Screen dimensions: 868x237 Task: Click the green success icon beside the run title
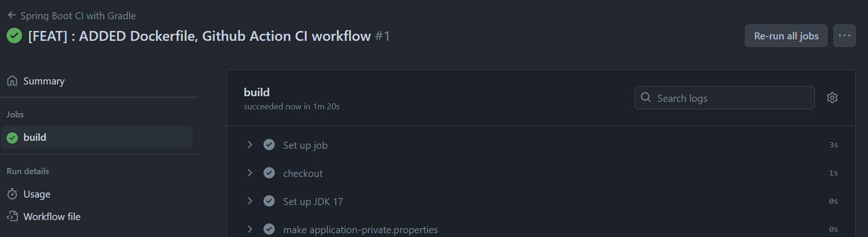click(15, 36)
